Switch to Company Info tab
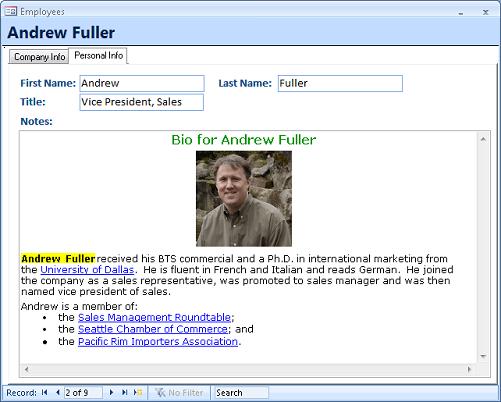The height and width of the screenshot is (402, 501). (x=39, y=57)
